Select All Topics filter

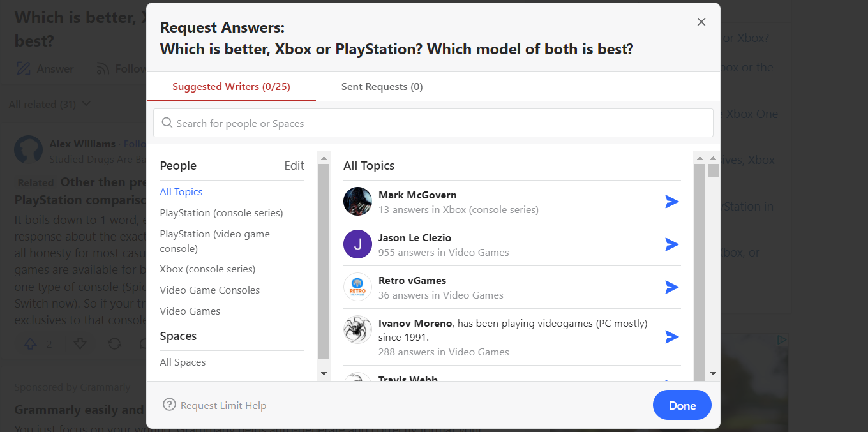click(x=181, y=191)
